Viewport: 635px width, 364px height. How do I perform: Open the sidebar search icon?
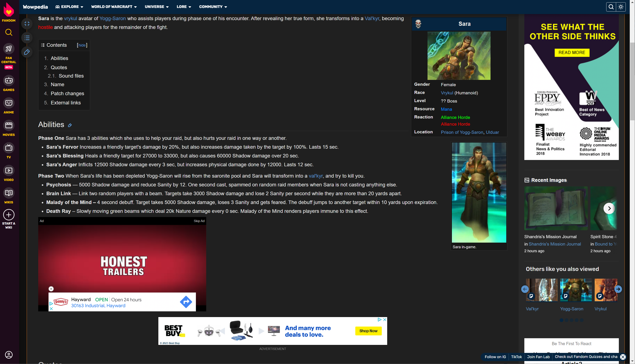9,32
